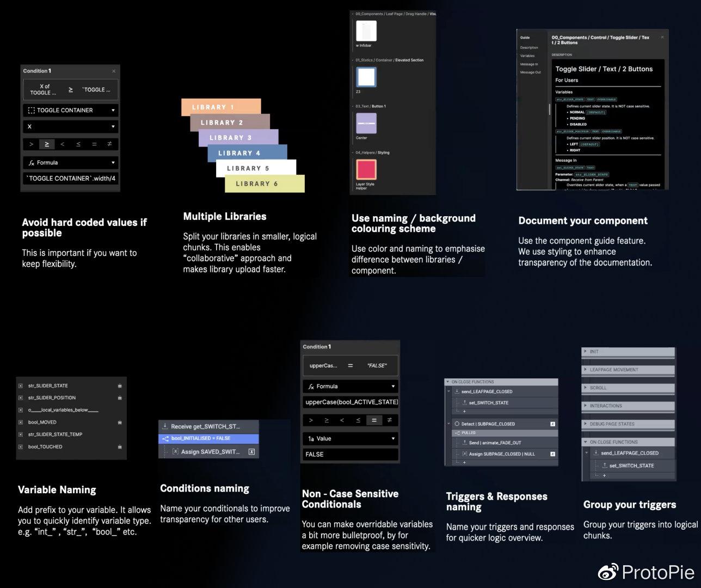The height and width of the screenshot is (588, 701).
Task: Select the ≠ operator in the upperCase condition panel
Action: pos(390,420)
